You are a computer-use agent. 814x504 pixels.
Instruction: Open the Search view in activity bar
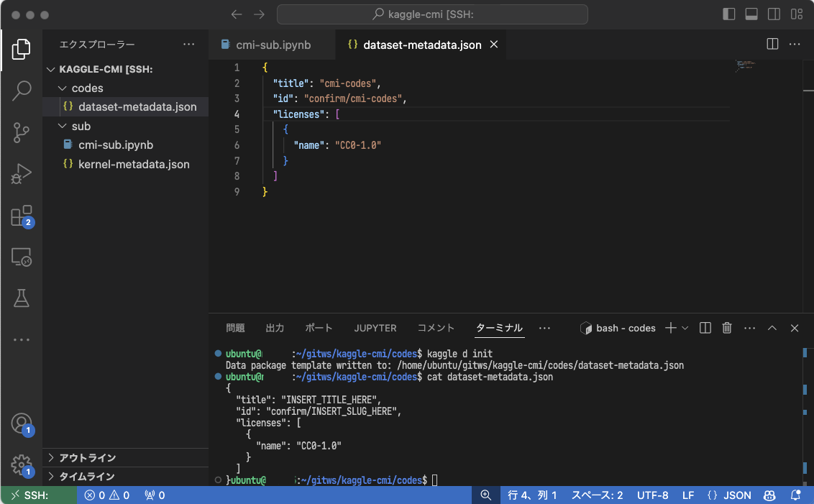click(22, 91)
